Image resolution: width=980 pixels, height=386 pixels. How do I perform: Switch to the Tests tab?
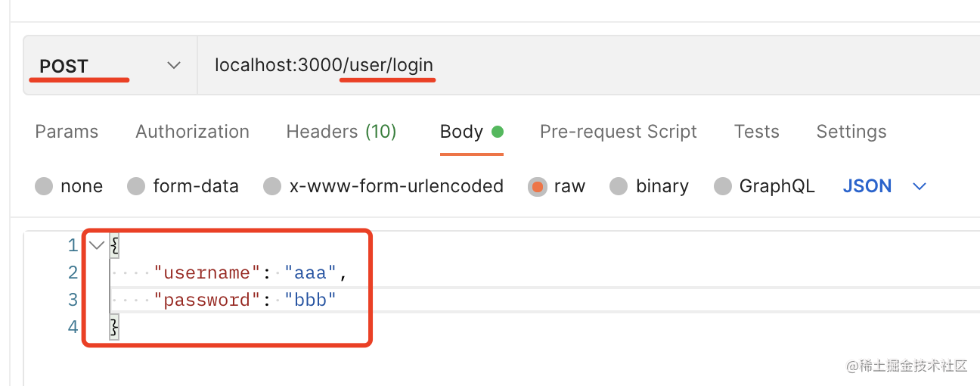[x=756, y=132]
